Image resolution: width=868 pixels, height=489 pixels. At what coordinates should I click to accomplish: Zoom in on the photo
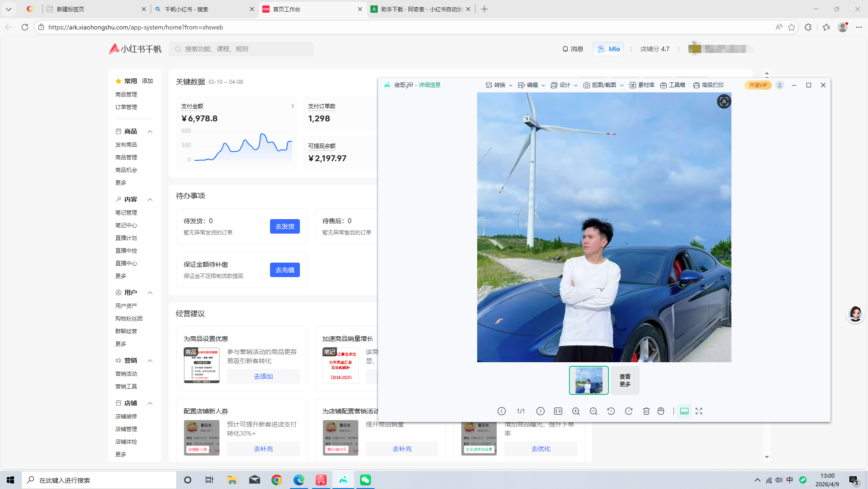click(575, 411)
